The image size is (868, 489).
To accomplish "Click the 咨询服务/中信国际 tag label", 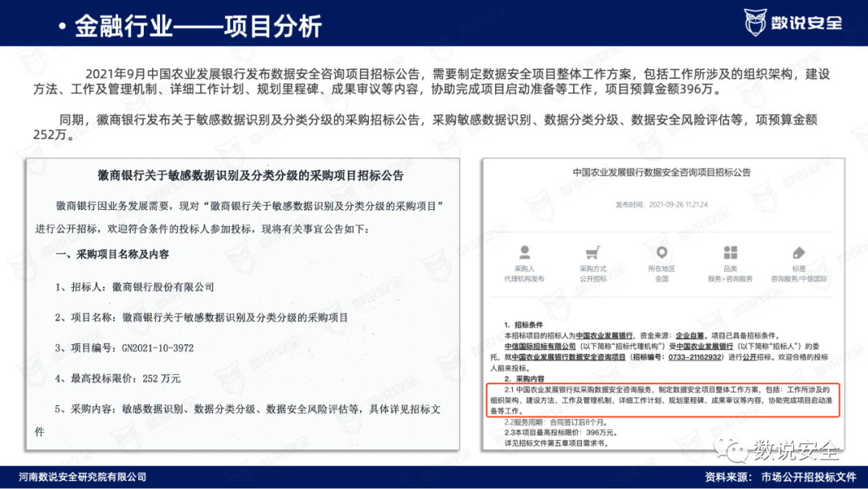I will (799, 278).
